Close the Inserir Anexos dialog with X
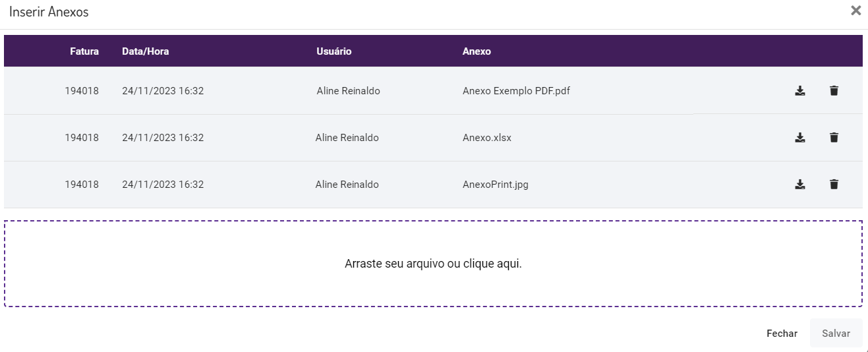The height and width of the screenshot is (352, 868). 855,11
